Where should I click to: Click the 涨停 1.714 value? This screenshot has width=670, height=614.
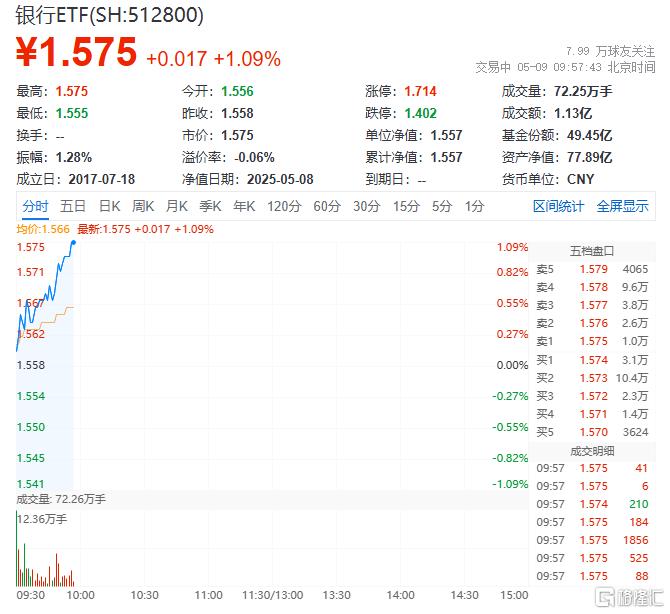point(420,91)
